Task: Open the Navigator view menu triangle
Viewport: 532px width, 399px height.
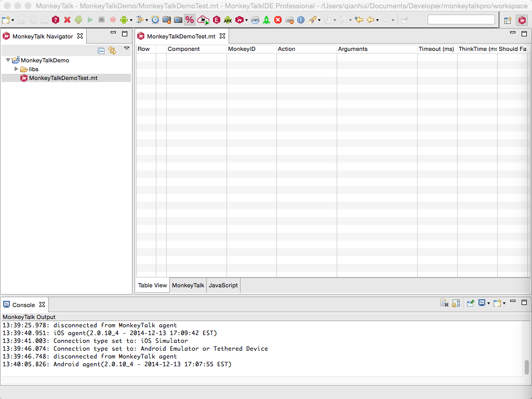Action: [x=127, y=48]
